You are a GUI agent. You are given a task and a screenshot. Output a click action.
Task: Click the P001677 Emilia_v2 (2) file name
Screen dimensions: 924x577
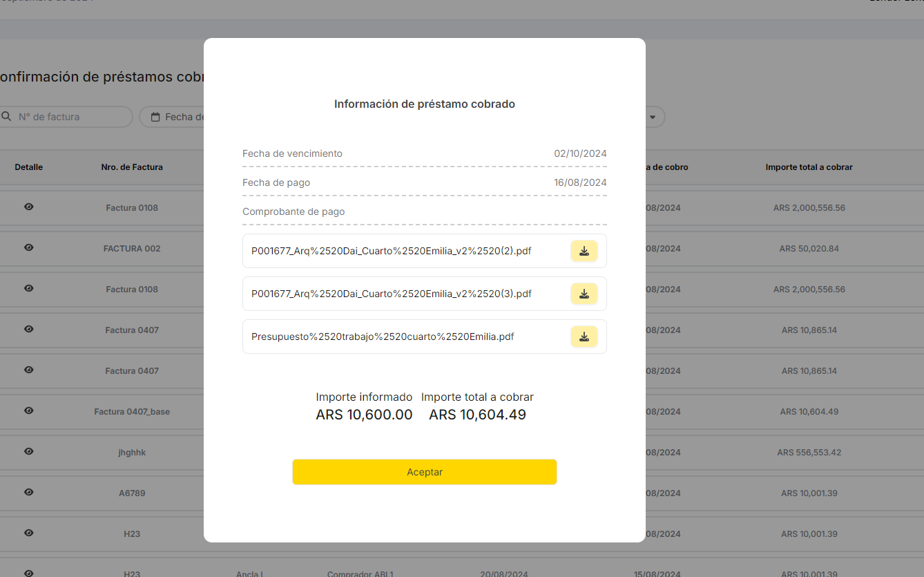click(391, 251)
